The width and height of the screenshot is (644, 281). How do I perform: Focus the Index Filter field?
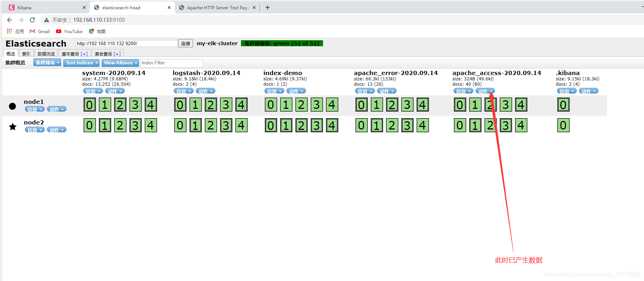click(x=171, y=63)
